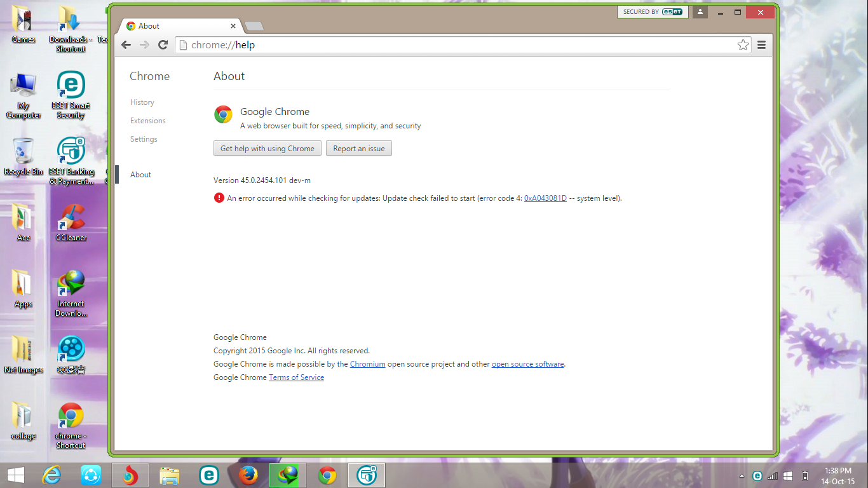Click Chrome's back navigation arrow
The height and width of the screenshot is (488, 868).
click(126, 44)
